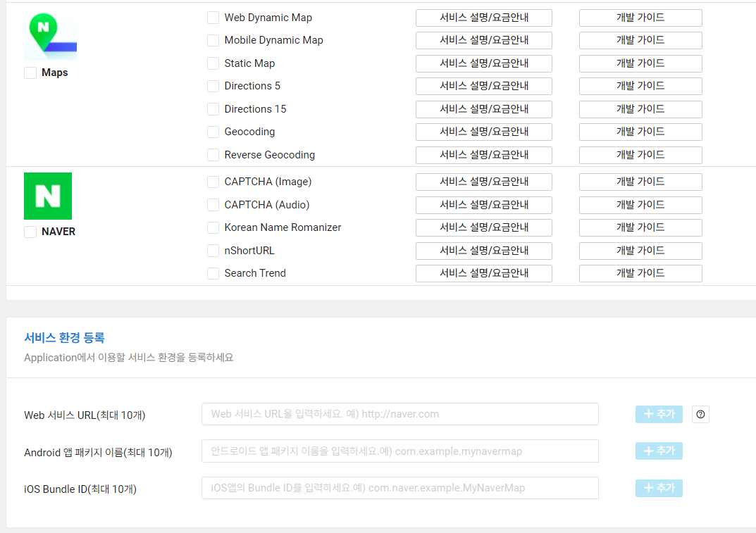The width and height of the screenshot is (756, 533).
Task: Enable Reverse Geocoding checkbox
Action: (x=213, y=155)
